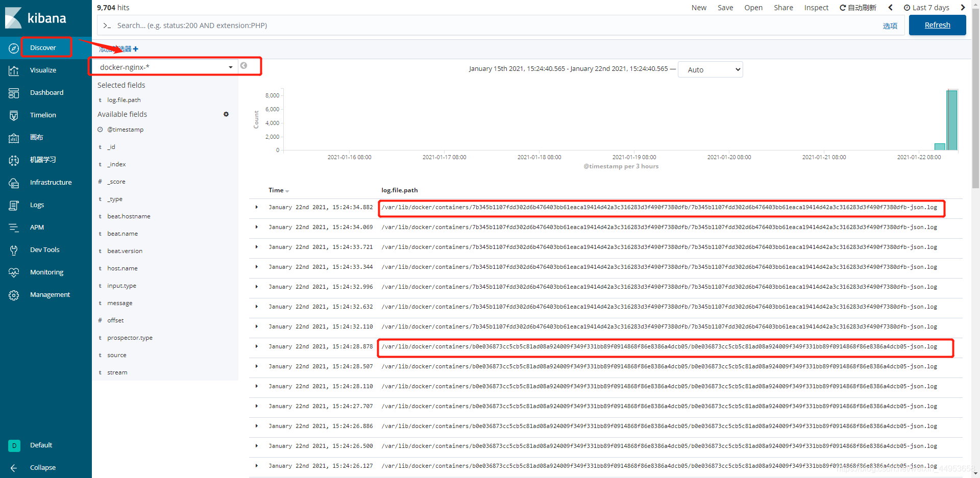This screenshot has height=478, width=980.
Task: Select the _score field
Action: point(116,182)
